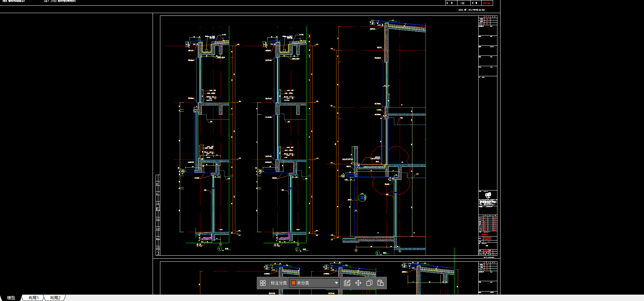The image size is (644, 301).
Task: Click the copy annotation icon
Action: tap(369, 283)
